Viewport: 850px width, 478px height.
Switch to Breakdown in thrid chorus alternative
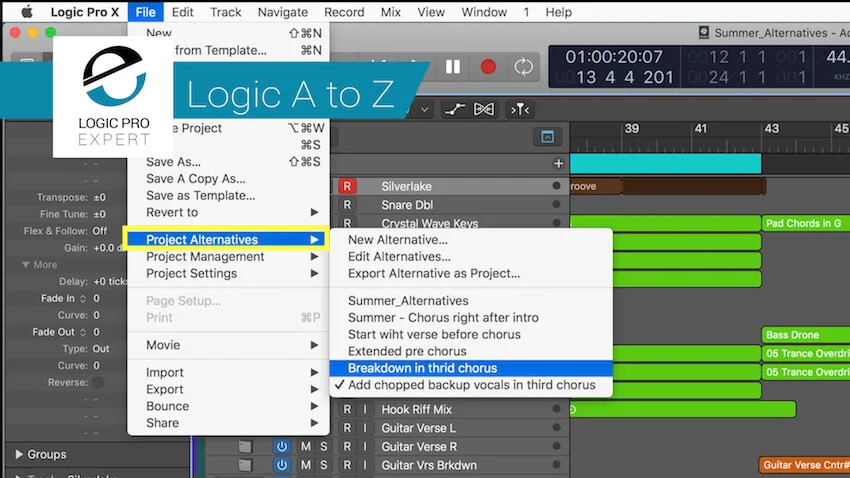pyautogui.click(x=471, y=368)
